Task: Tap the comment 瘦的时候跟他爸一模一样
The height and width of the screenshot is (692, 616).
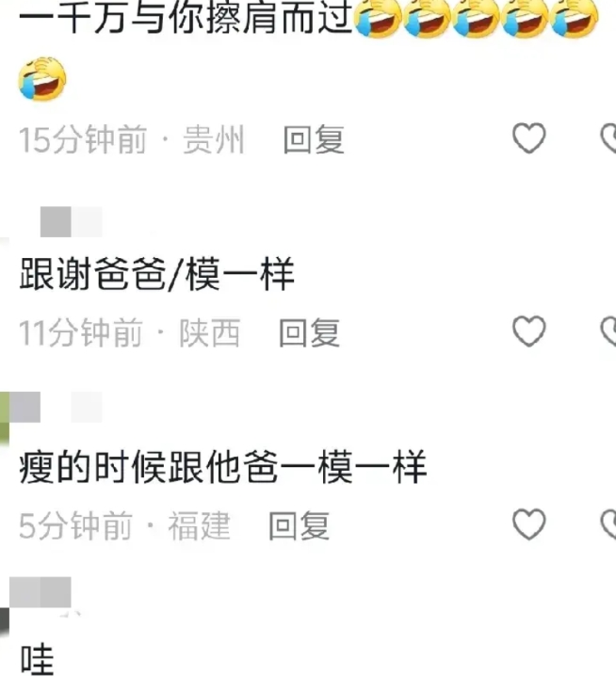Action: click(x=223, y=467)
